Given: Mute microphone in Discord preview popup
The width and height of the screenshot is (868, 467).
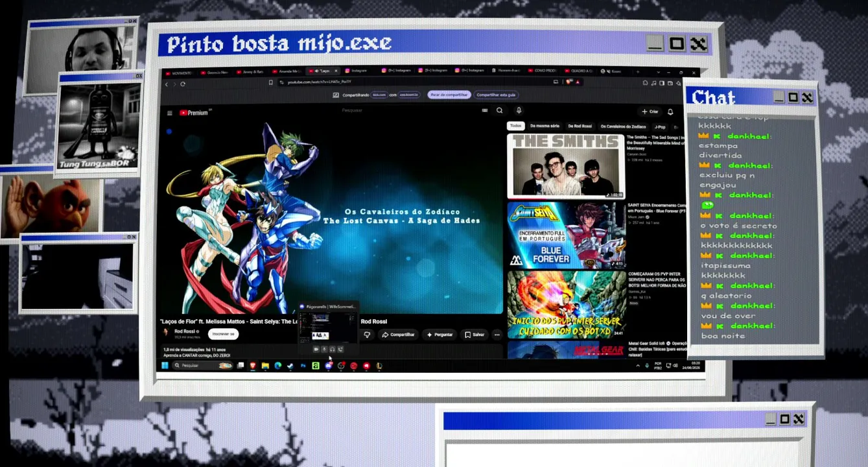Looking at the screenshot, I should coord(324,350).
